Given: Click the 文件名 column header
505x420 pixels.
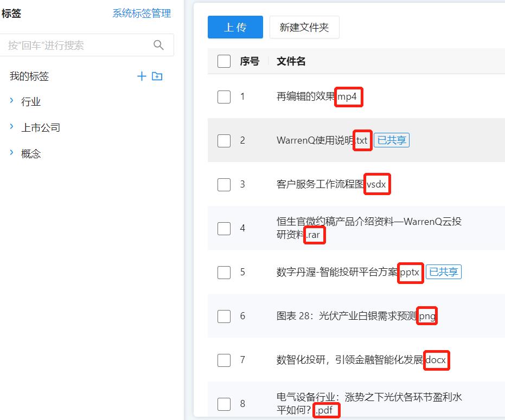Looking at the screenshot, I should [291, 61].
